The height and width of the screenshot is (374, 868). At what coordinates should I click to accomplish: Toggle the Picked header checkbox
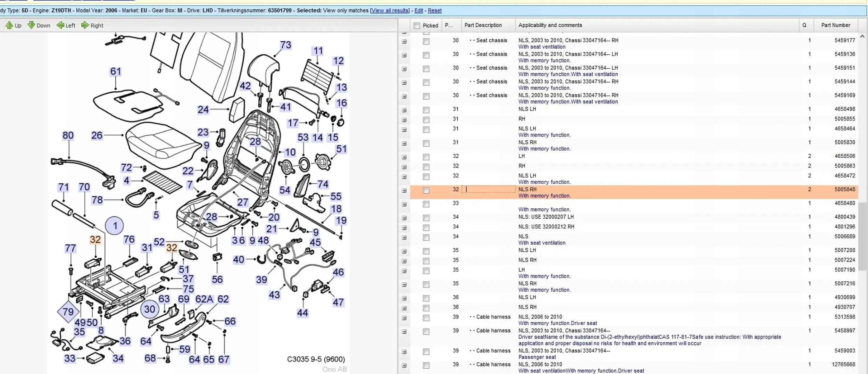tap(417, 25)
